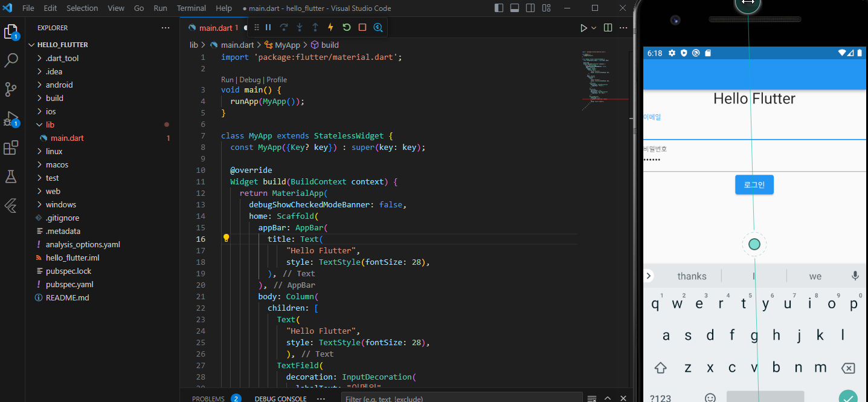This screenshot has height=402, width=868.
Task: Open the Widget Inspector from debug toolbar
Action: [x=378, y=27]
